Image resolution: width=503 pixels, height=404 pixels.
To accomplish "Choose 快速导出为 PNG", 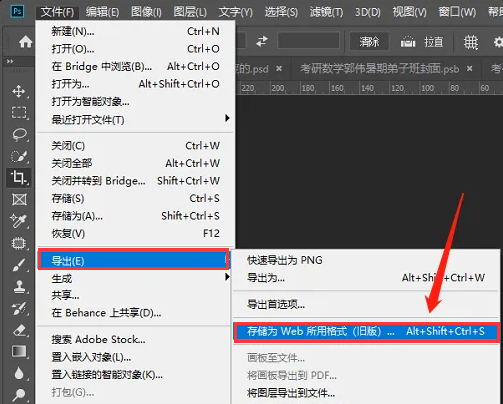I will tap(366, 260).
